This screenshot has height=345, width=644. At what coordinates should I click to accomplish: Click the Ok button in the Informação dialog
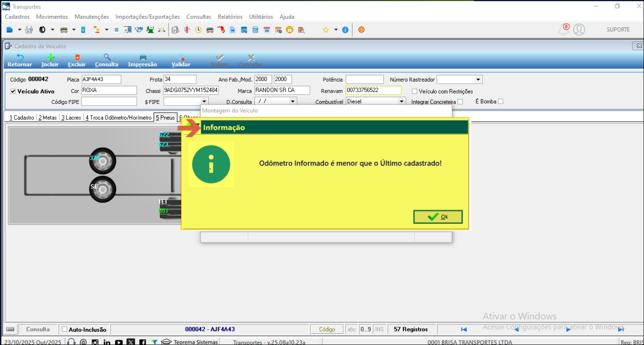(x=438, y=217)
